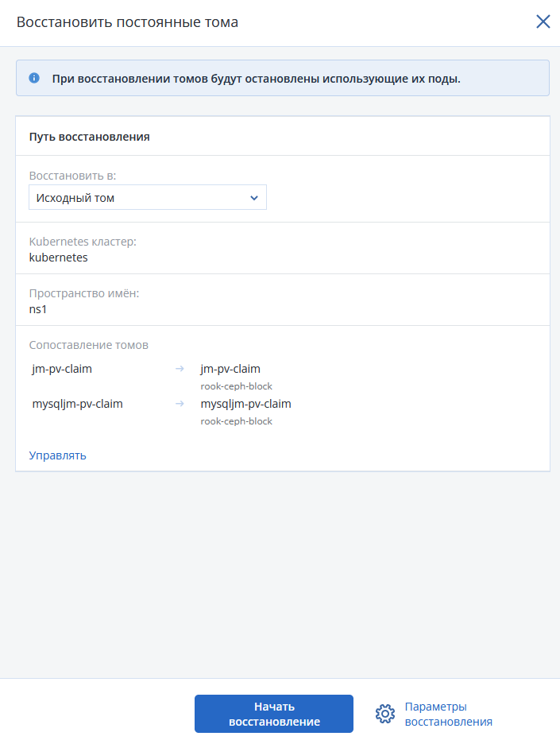The image size is (560, 740).
Task: Click target volume 'mysqljm-pv-claim' on right
Action: 245,404
